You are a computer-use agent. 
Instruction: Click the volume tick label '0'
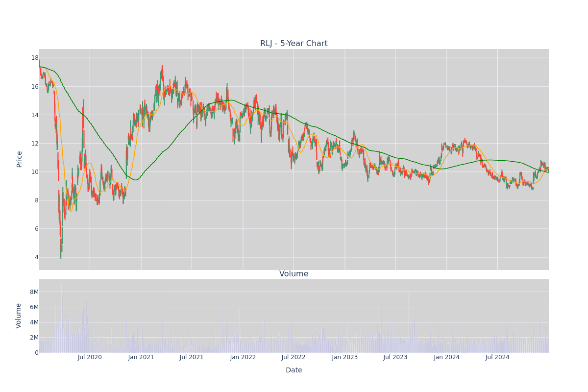pos(37,353)
